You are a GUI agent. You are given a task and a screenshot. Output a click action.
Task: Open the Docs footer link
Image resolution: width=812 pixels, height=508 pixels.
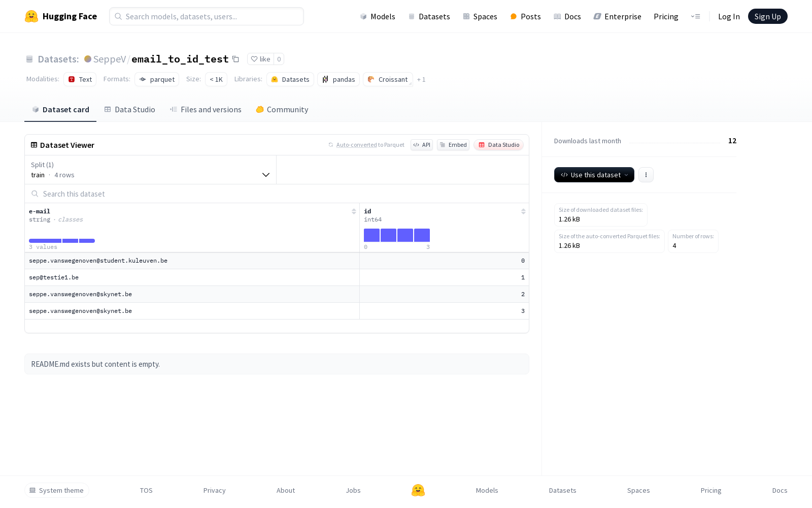[780, 490]
